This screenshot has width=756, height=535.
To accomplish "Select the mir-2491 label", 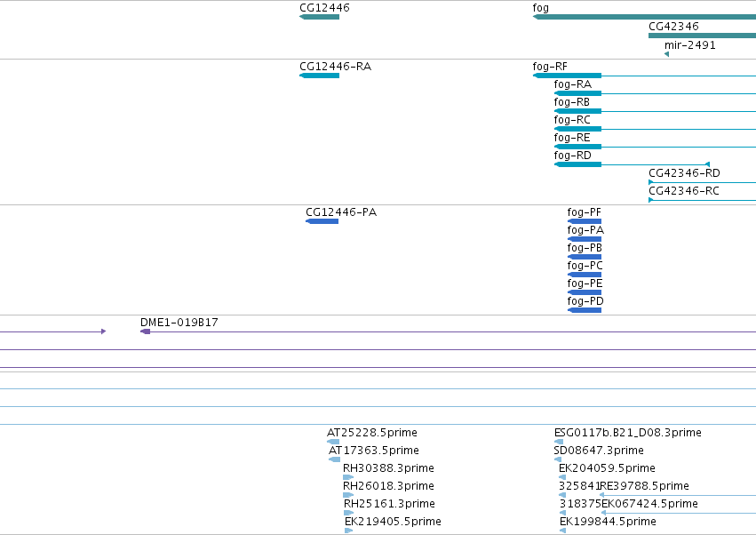I will [689, 45].
